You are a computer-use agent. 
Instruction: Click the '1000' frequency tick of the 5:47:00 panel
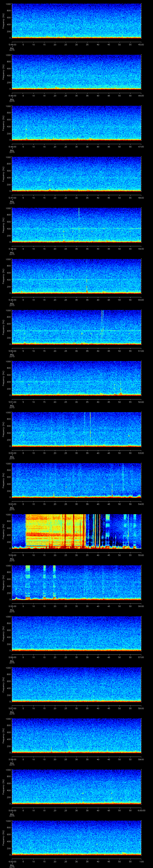pos(8,157)
